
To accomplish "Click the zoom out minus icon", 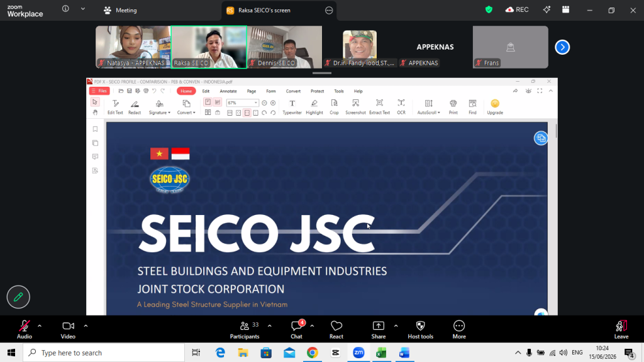I will pyautogui.click(x=265, y=102).
